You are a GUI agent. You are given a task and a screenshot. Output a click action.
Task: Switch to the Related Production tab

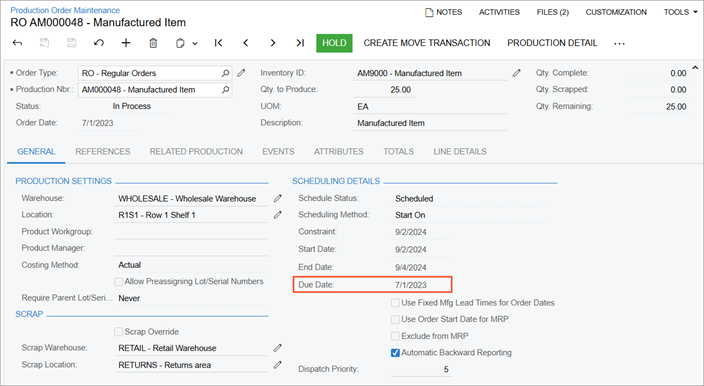coord(196,152)
